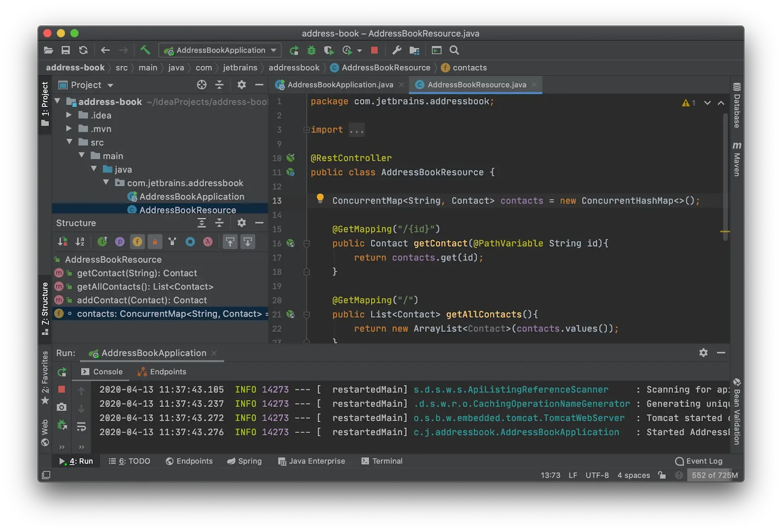Toggle Show Lambdas filter in Structure panel
The image size is (782, 532).
[208, 242]
